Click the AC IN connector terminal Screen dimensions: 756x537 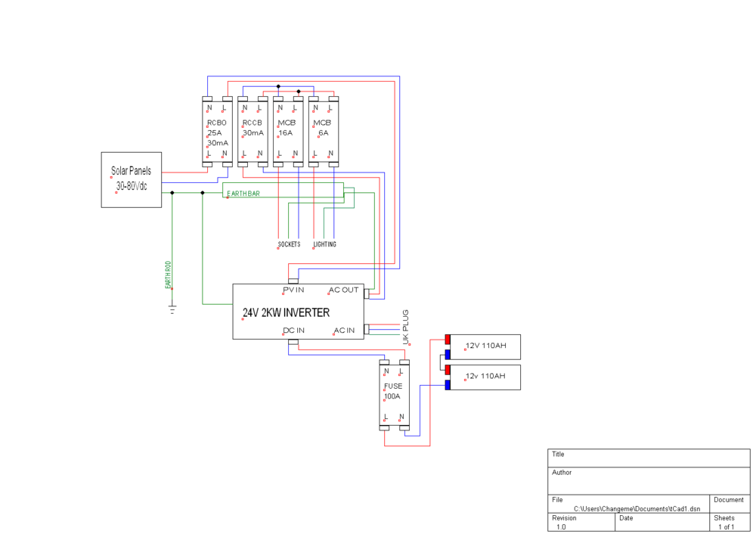click(x=367, y=330)
